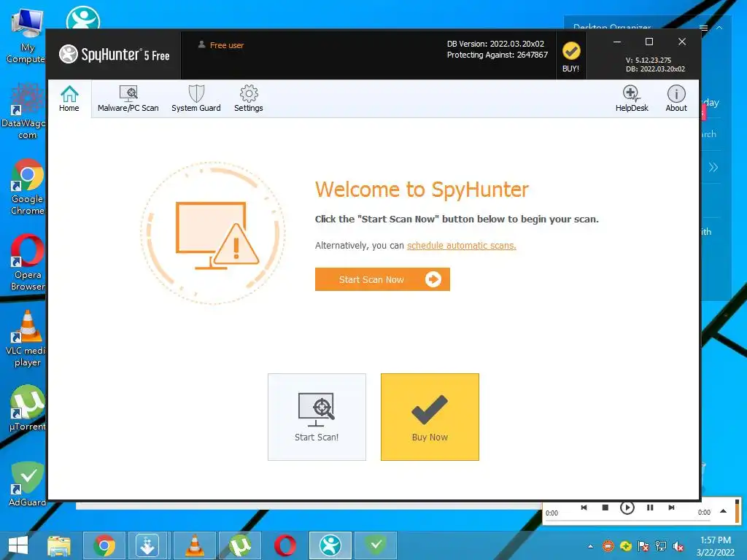Click the SpyHunter 5 Free logo

click(115, 54)
